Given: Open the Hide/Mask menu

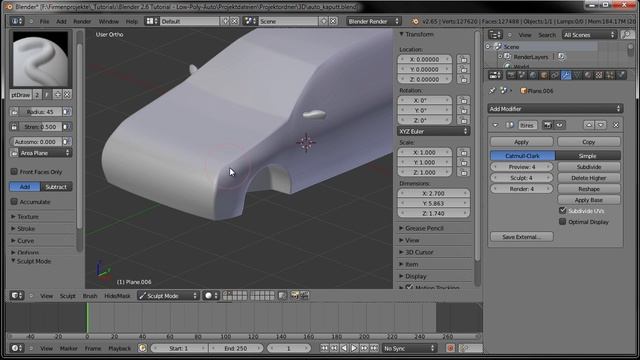Looking at the screenshot, I should [117, 296].
